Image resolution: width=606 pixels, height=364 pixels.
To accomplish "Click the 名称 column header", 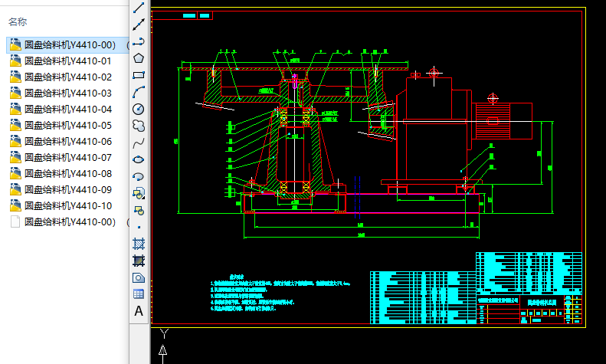I will (x=18, y=22).
